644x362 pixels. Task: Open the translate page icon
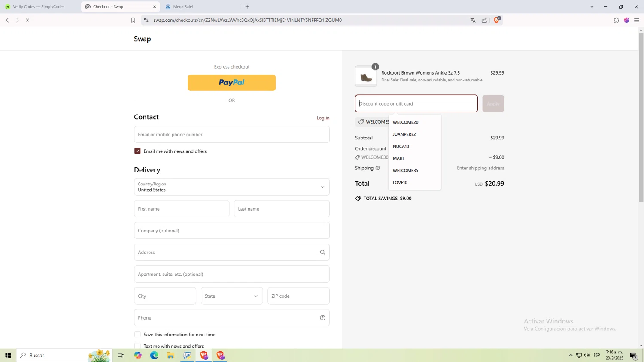(473, 20)
